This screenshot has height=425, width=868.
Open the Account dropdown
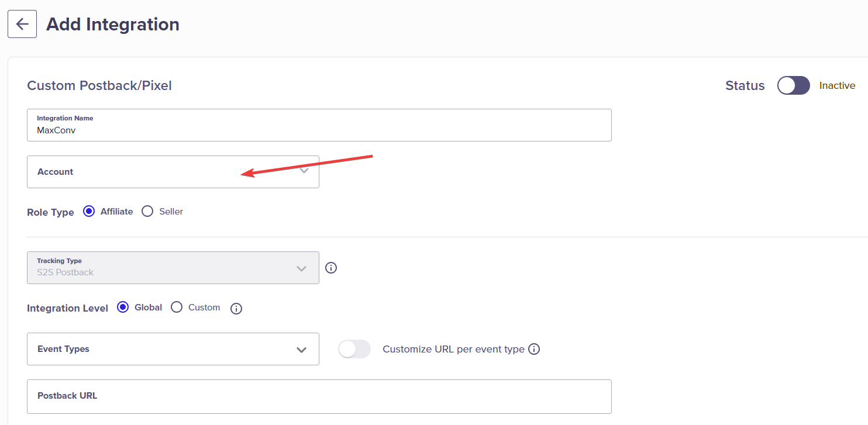(173, 172)
